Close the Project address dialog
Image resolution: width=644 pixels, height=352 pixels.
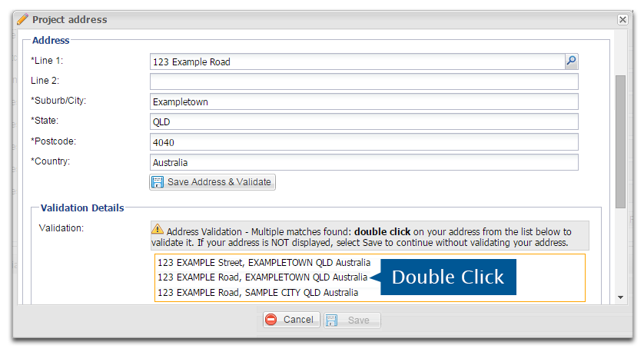(x=622, y=19)
